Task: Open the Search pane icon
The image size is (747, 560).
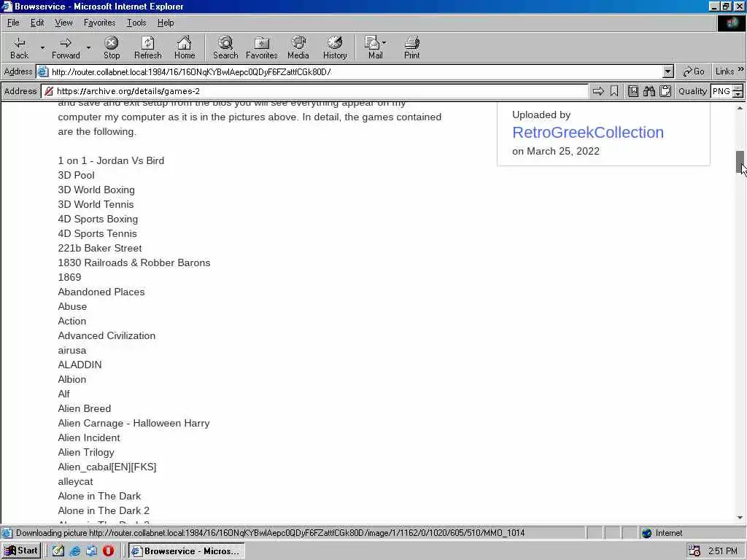Action: (225, 47)
